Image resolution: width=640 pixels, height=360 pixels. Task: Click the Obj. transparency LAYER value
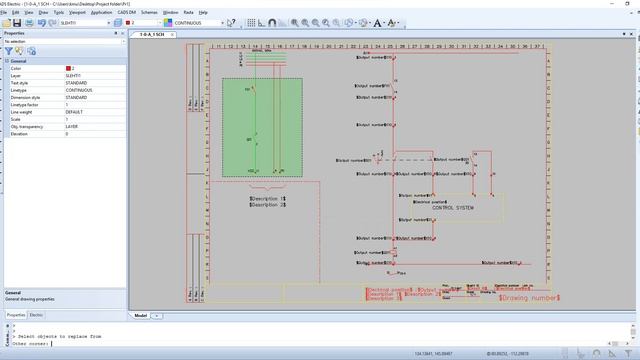(95, 127)
